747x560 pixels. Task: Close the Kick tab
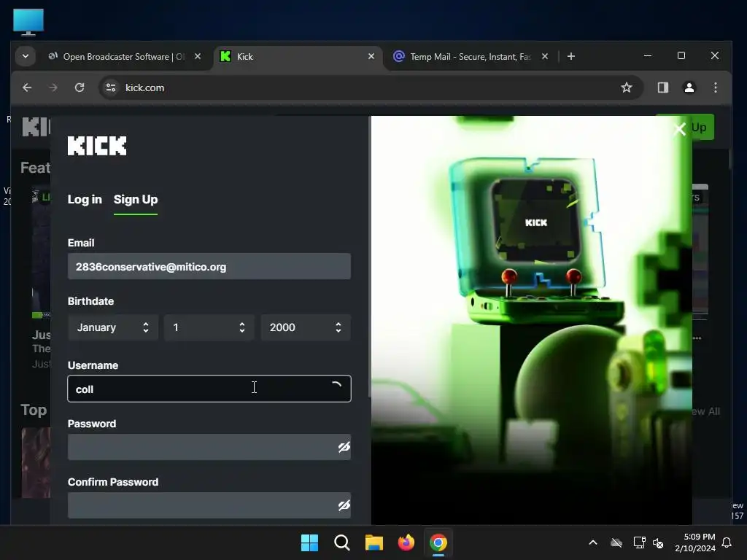pyautogui.click(x=371, y=57)
